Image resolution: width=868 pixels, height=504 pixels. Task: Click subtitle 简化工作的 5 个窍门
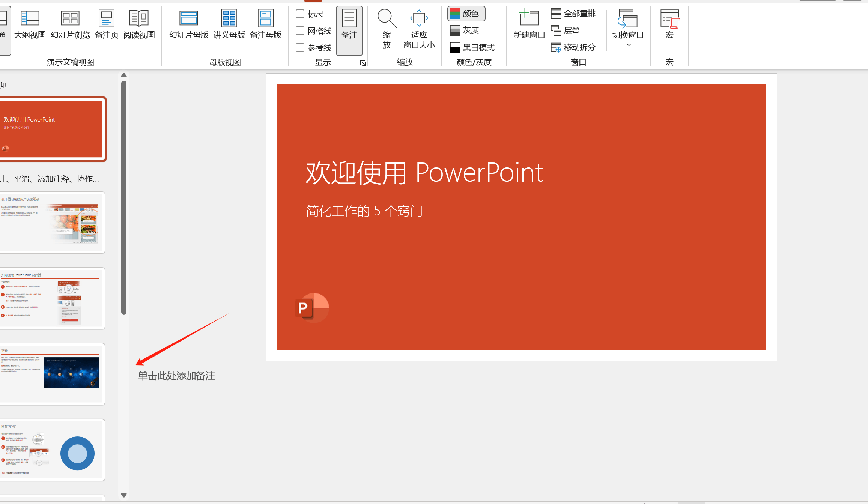(x=364, y=211)
